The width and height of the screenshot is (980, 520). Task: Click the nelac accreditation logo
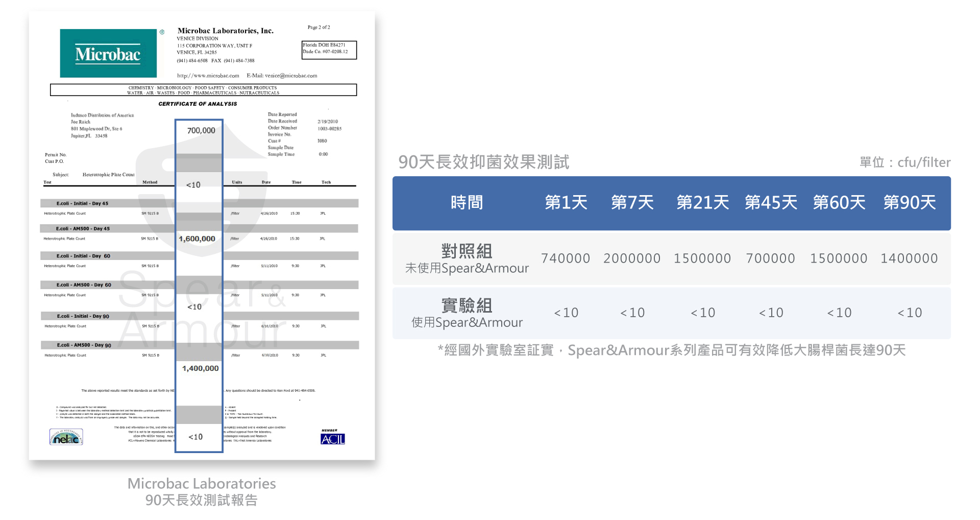coord(66,437)
